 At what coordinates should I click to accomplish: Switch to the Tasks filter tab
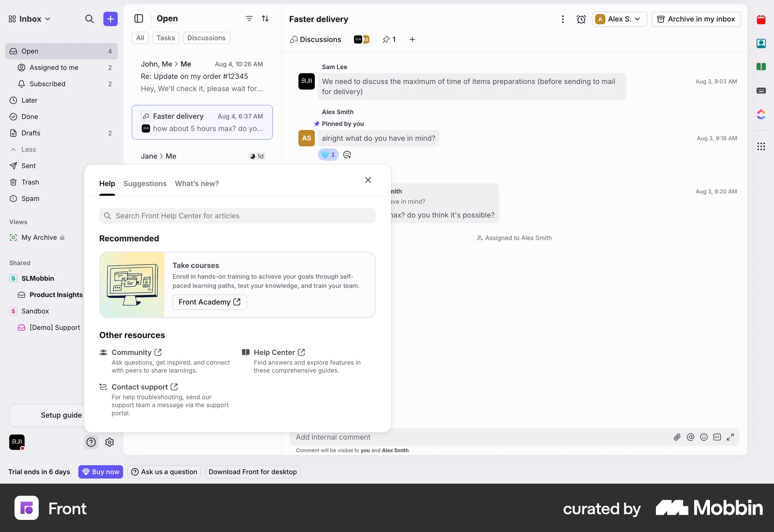(165, 38)
